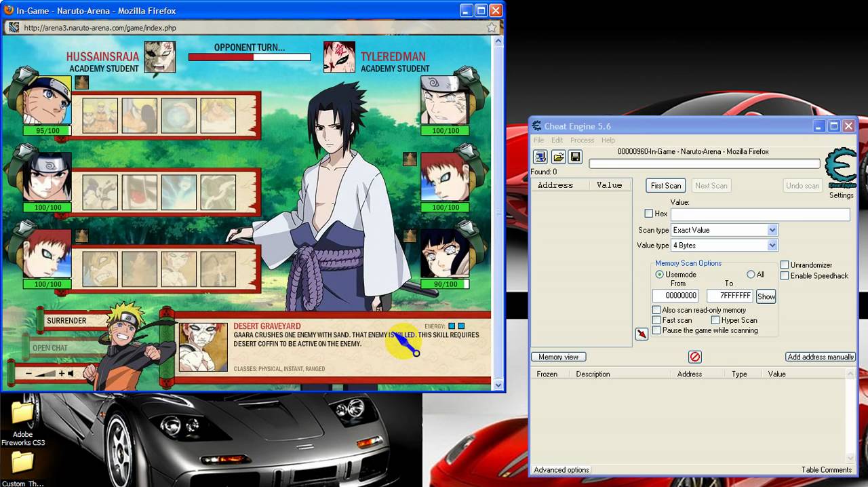Select the Usermode radio button

[x=659, y=275]
